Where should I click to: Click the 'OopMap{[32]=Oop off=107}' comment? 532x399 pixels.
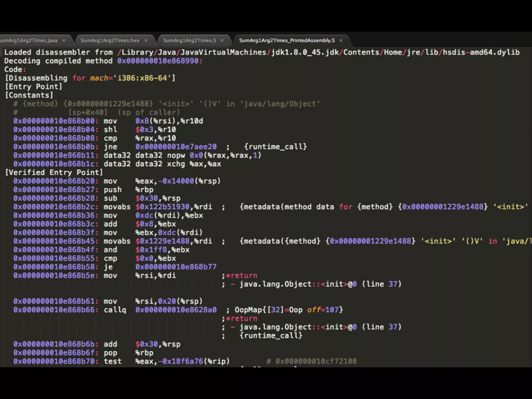click(x=289, y=310)
